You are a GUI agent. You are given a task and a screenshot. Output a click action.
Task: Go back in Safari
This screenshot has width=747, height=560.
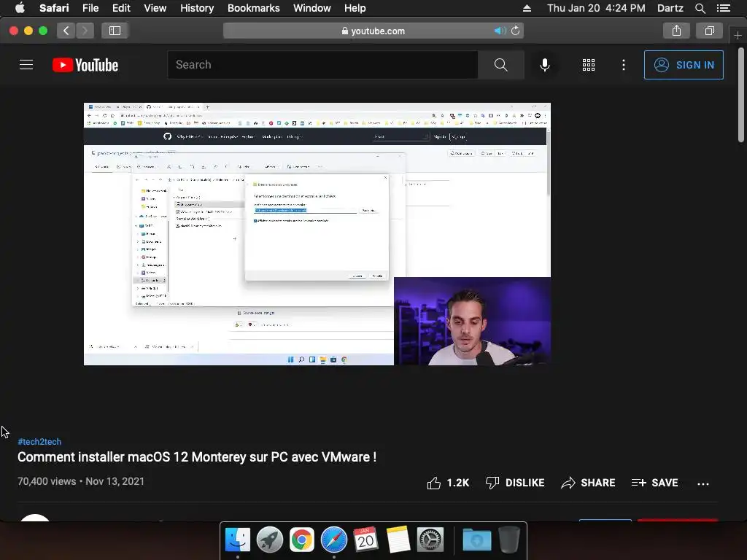point(66,31)
